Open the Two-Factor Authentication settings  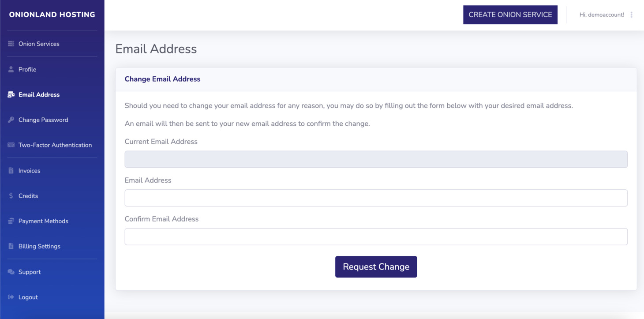click(x=55, y=145)
